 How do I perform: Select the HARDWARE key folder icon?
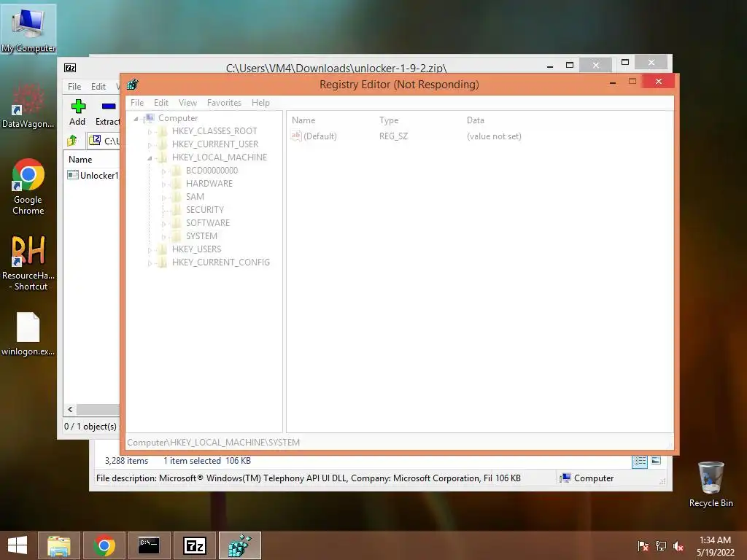(x=177, y=183)
